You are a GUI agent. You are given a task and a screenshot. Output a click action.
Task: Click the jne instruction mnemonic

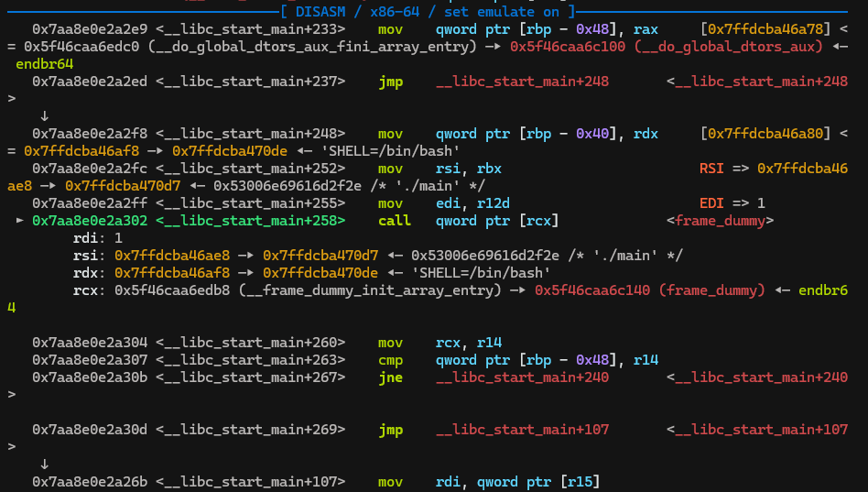[x=391, y=377]
